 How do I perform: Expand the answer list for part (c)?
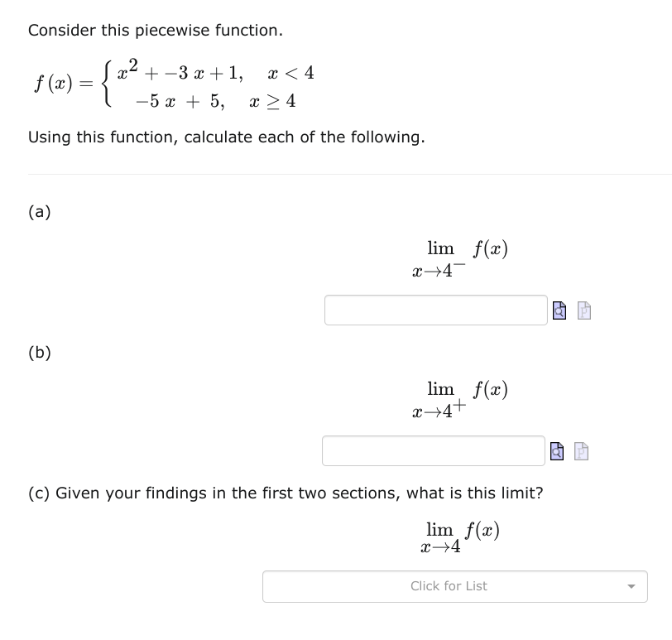455,586
